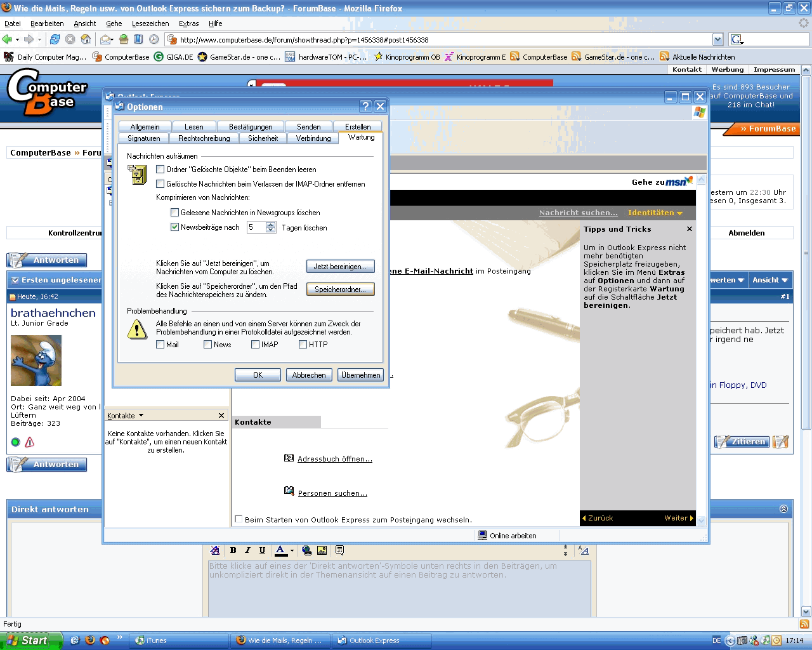This screenshot has height=650, width=812.
Task: Click the Abbrechen button in Optionen
Action: [309, 375]
